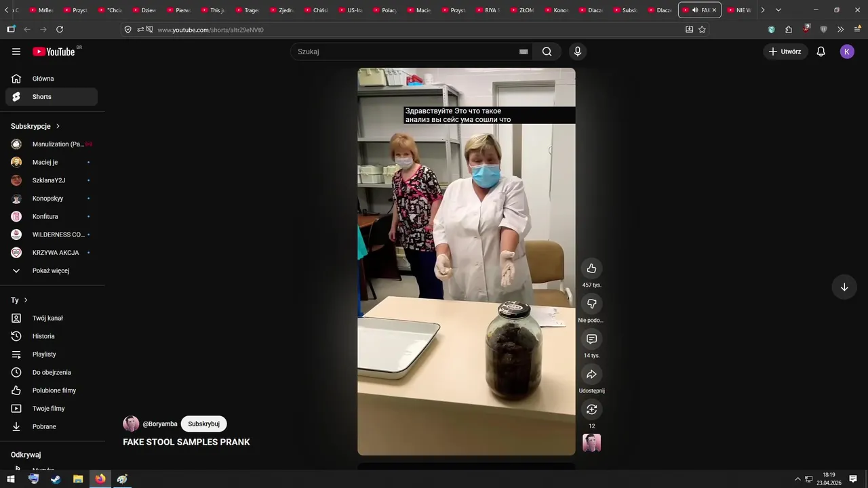Switch to the NIE W browser tab
Image resolution: width=868 pixels, height=488 pixels.
point(739,10)
